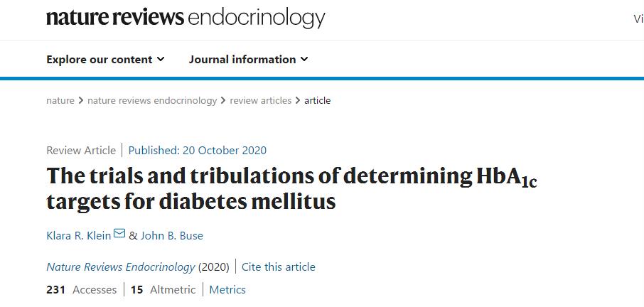Open the Metrics link
The width and height of the screenshot is (644, 307).
click(227, 289)
